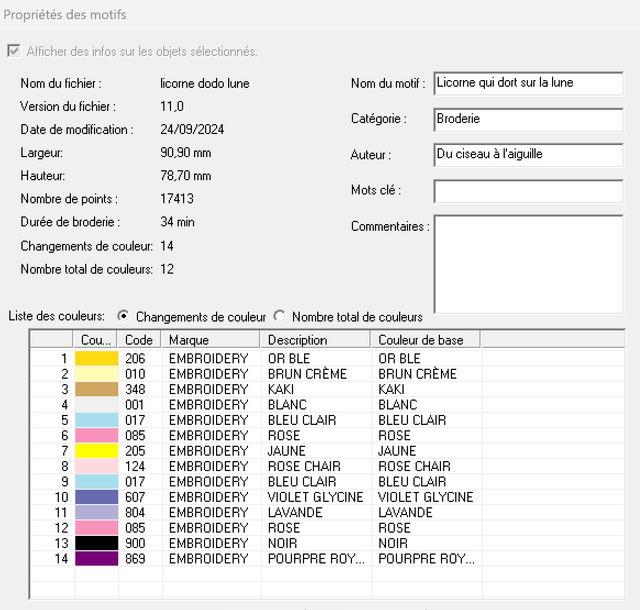Click the OR BLE color swatch in row 1

pyautogui.click(x=97, y=358)
